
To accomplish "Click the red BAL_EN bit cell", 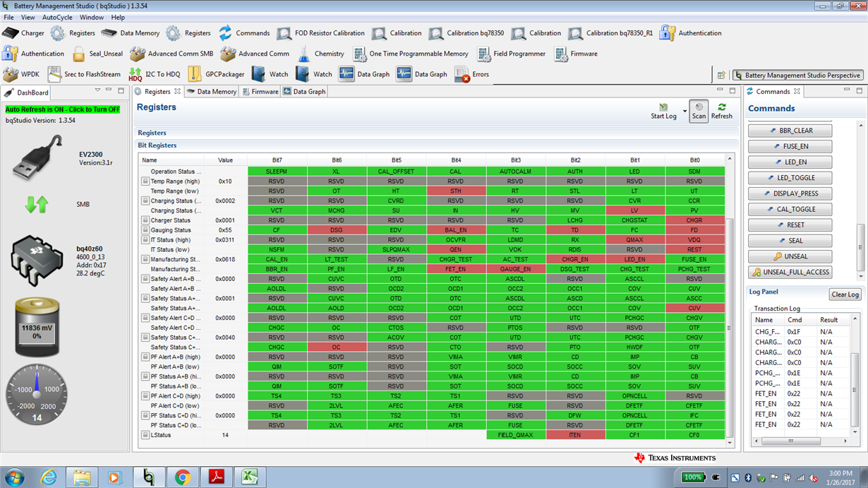I will [456, 230].
